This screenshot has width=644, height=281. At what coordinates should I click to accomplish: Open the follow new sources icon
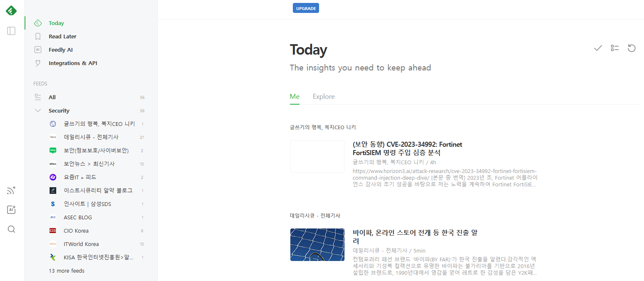(x=11, y=191)
